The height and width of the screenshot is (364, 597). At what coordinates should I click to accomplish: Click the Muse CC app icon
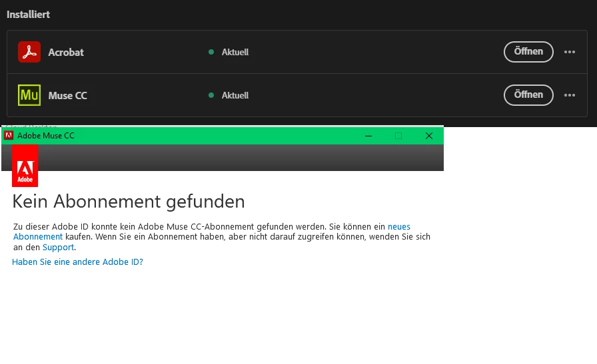tap(29, 95)
